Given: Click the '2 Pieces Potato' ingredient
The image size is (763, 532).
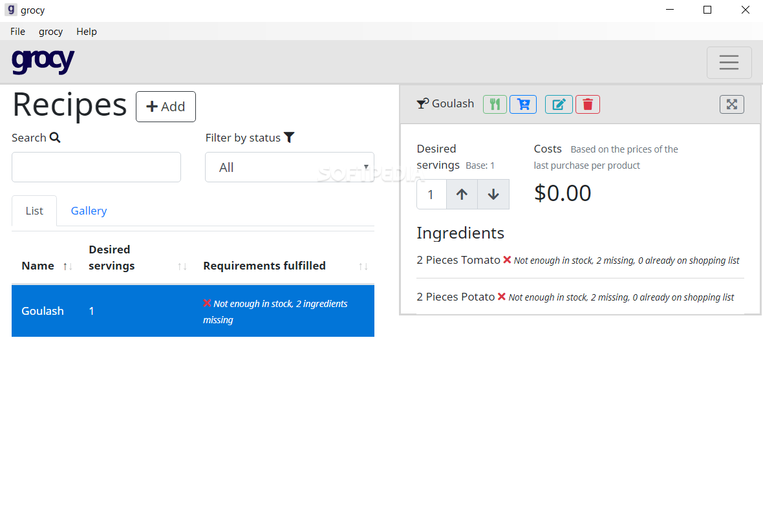Looking at the screenshot, I should 455,297.
